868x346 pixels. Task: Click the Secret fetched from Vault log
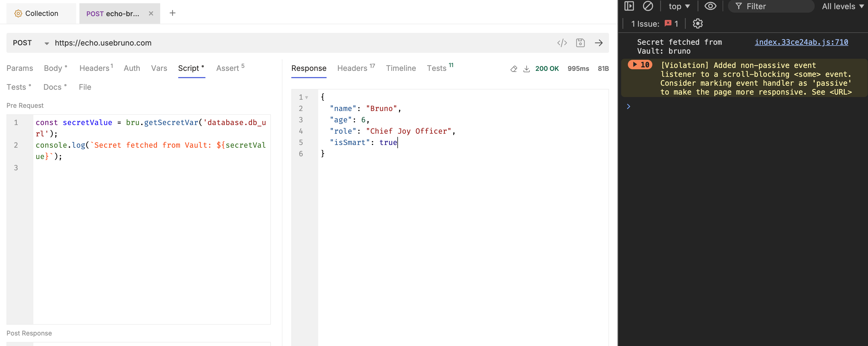tap(679, 47)
